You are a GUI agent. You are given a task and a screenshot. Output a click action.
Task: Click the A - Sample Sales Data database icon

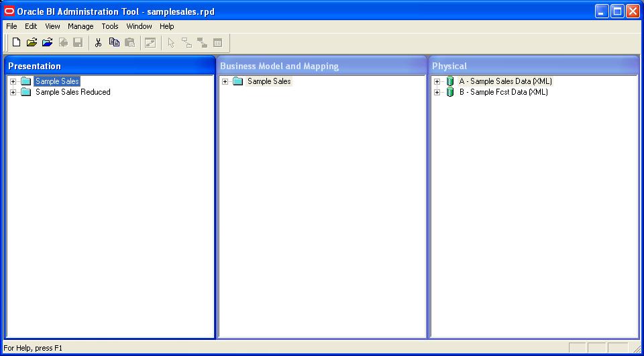[450, 81]
